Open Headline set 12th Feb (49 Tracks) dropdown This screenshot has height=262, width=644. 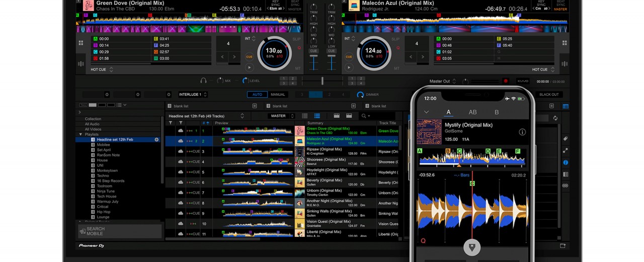coord(206,116)
